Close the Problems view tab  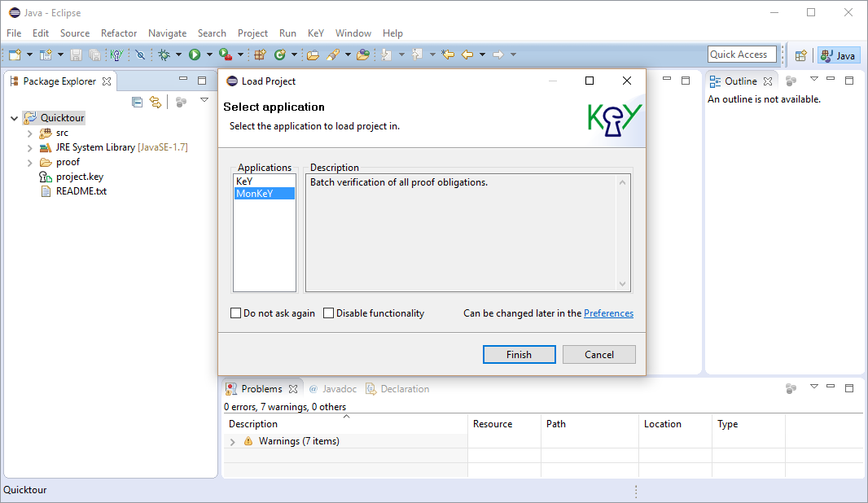tap(293, 389)
